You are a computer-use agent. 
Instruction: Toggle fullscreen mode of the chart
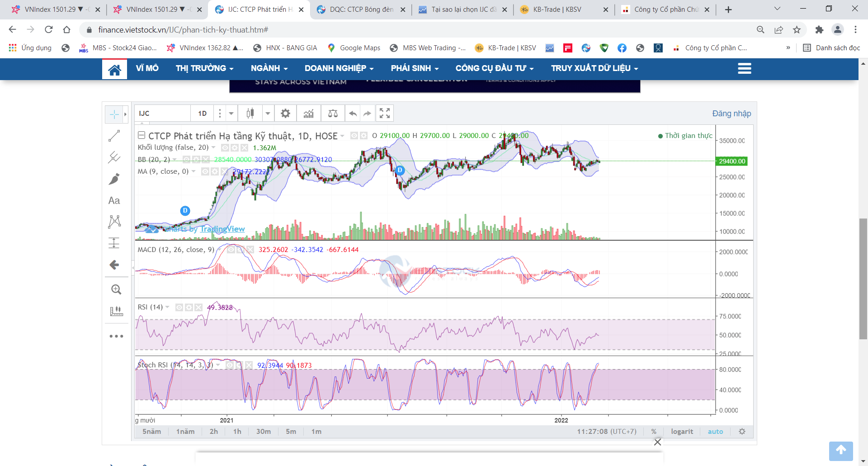pyautogui.click(x=385, y=114)
